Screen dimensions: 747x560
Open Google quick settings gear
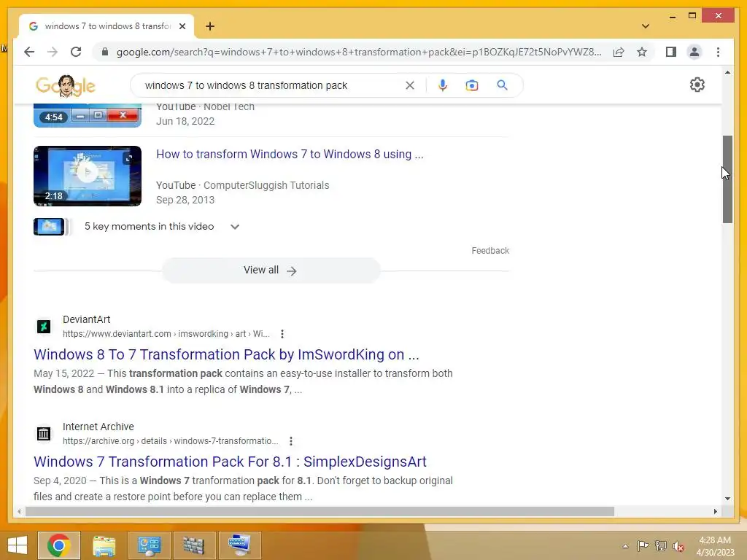point(697,85)
